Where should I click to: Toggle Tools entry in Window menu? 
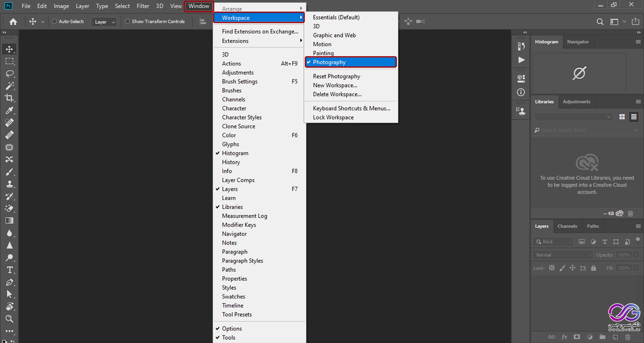click(259, 338)
